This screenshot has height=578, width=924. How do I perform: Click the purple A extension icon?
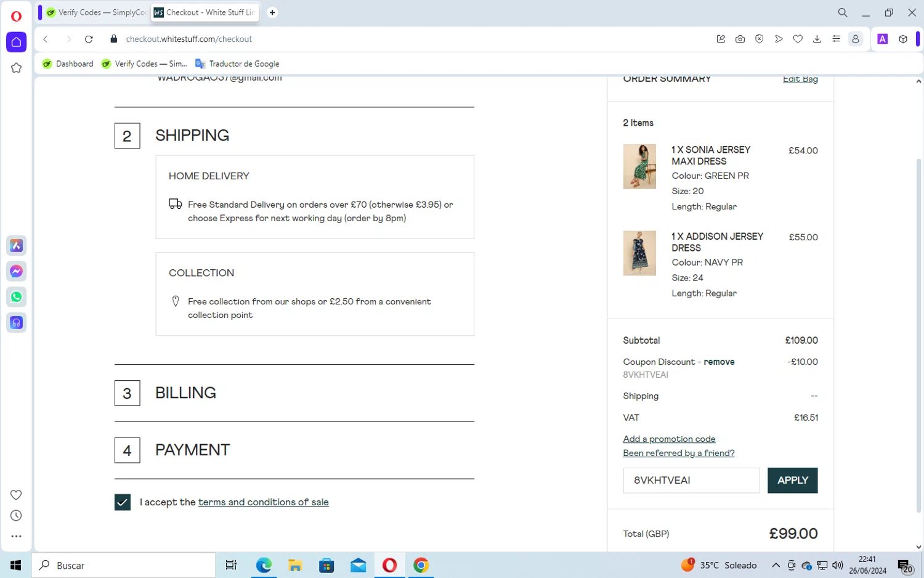point(883,39)
